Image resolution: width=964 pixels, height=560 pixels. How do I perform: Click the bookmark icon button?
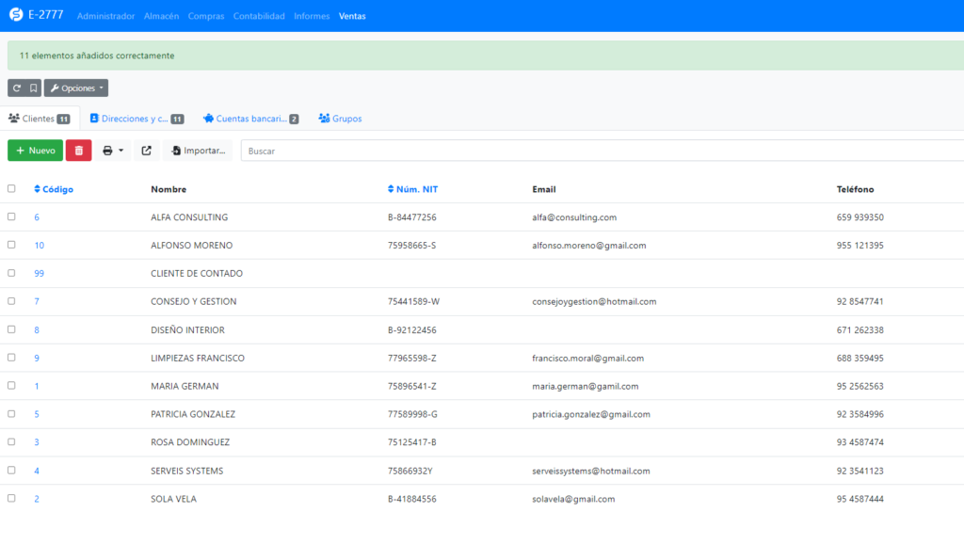(33, 88)
